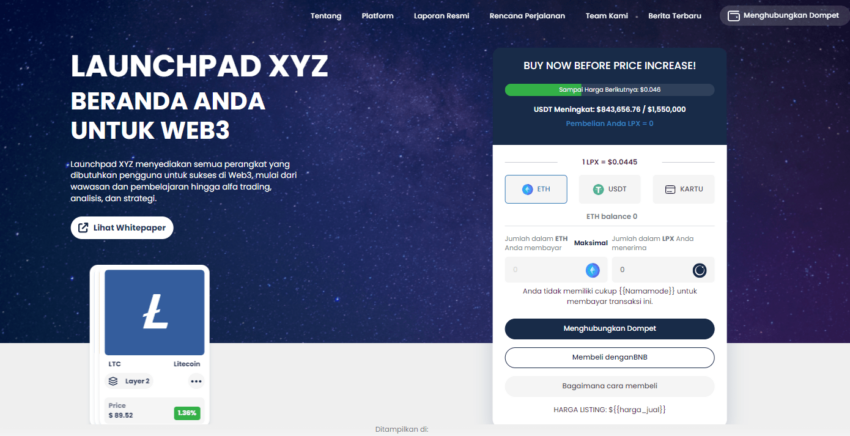850x436 pixels.
Task: Click the dark Menghubungkan Dompet button
Action: click(x=609, y=329)
